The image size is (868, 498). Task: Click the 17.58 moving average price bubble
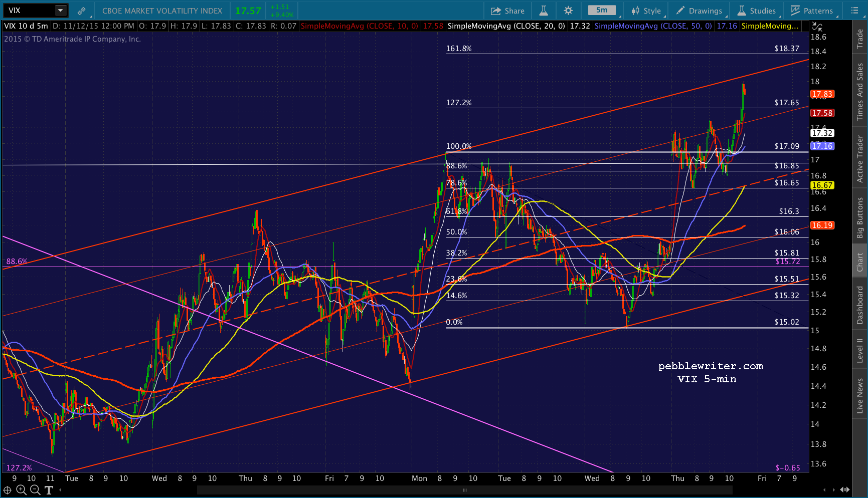point(822,113)
